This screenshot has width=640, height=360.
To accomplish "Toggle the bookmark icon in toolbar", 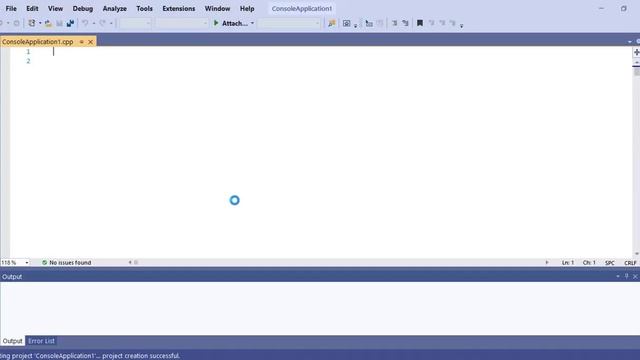I will pos(420,23).
